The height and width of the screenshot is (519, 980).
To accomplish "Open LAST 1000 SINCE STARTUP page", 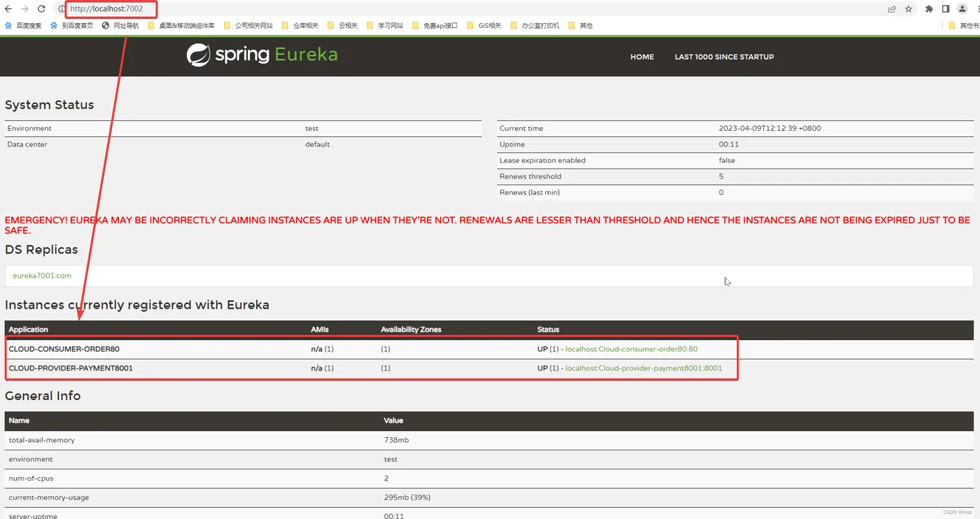I will (724, 57).
